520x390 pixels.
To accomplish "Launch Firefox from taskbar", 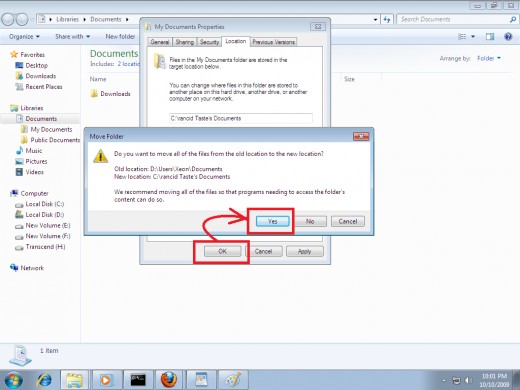I will (x=169, y=380).
